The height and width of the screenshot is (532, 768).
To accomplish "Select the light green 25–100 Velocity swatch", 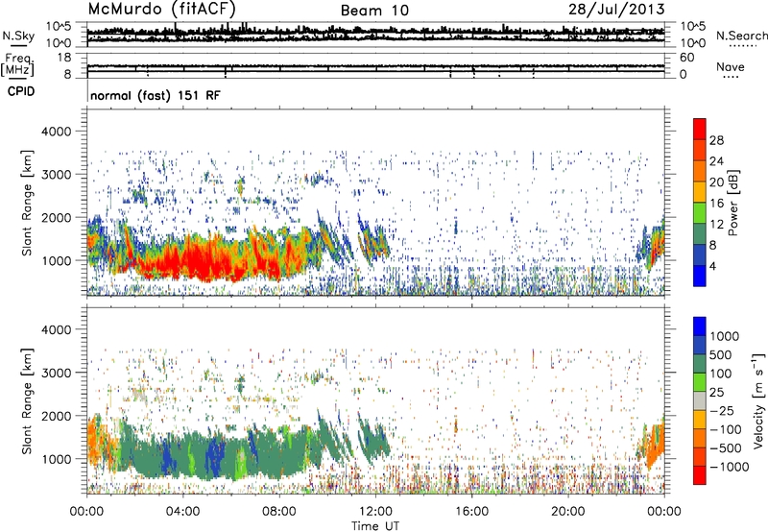I will (700, 382).
